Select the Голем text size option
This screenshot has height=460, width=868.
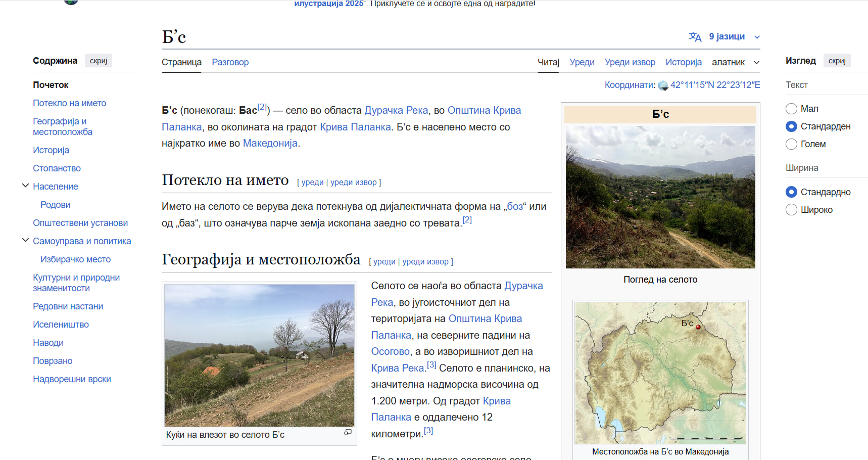coord(792,144)
